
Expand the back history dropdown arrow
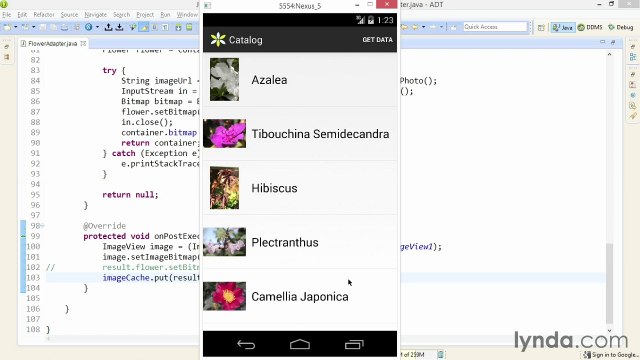click(x=423, y=27)
